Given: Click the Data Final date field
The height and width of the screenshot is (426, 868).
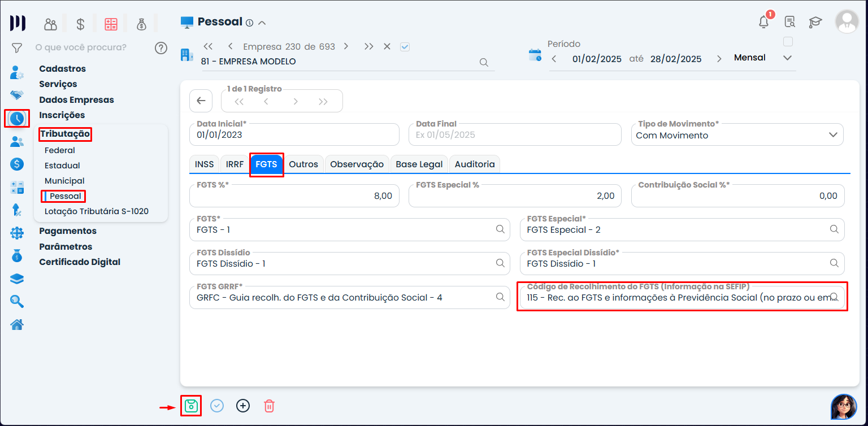Looking at the screenshot, I should (x=515, y=134).
